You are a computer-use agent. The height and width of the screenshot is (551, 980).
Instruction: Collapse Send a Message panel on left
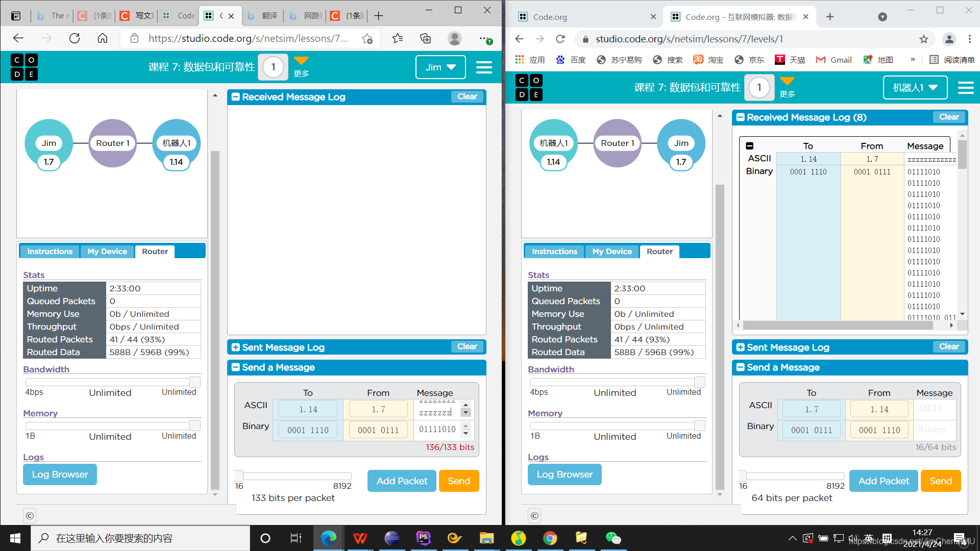(236, 367)
